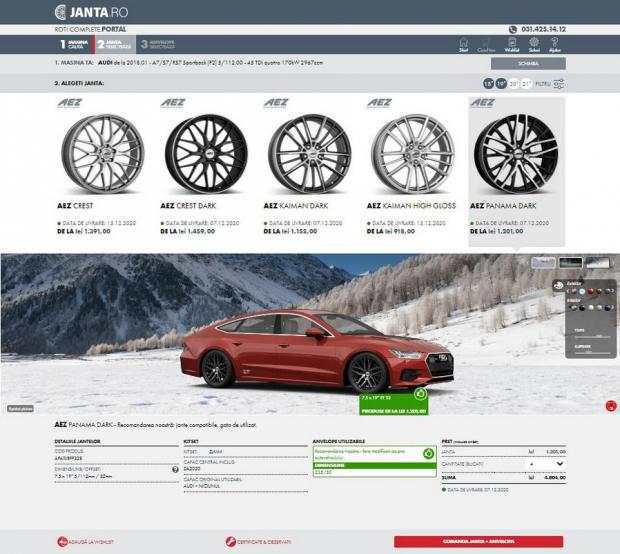Click the SCHIMBA button

click(x=528, y=63)
